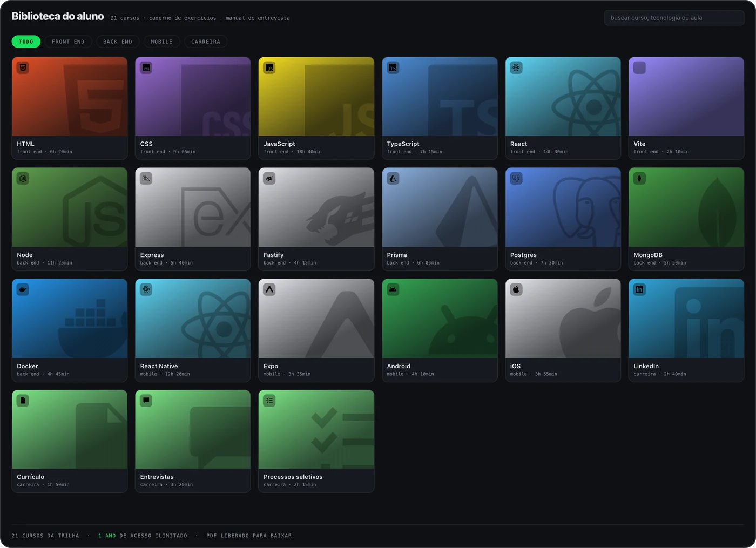Click the "Entrevistas" course title

[x=157, y=477]
